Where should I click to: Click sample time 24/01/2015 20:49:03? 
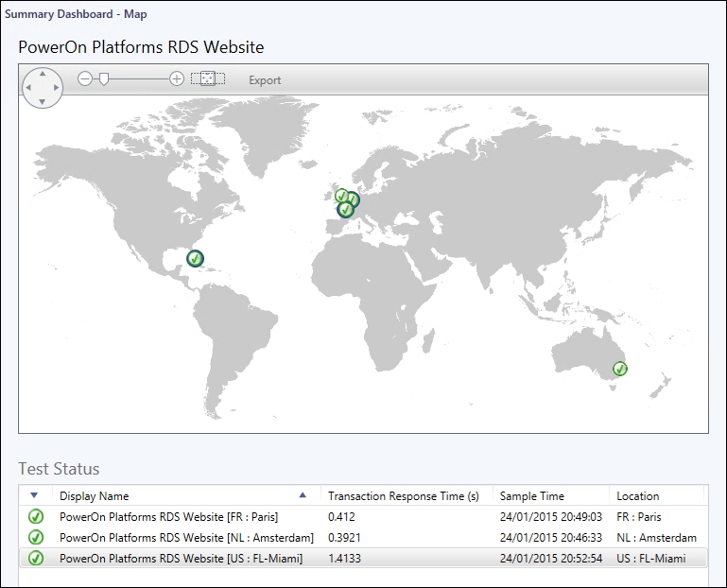pos(551,516)
